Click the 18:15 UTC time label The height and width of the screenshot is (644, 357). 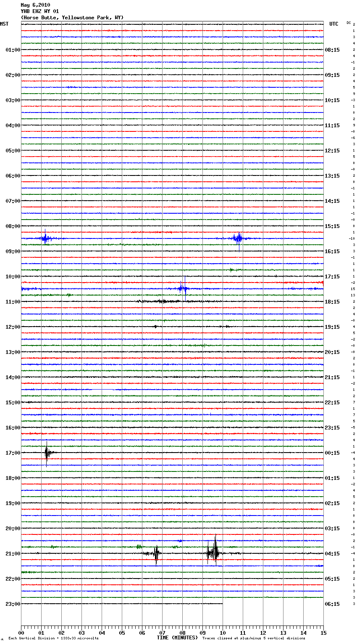tap(332, 302)
